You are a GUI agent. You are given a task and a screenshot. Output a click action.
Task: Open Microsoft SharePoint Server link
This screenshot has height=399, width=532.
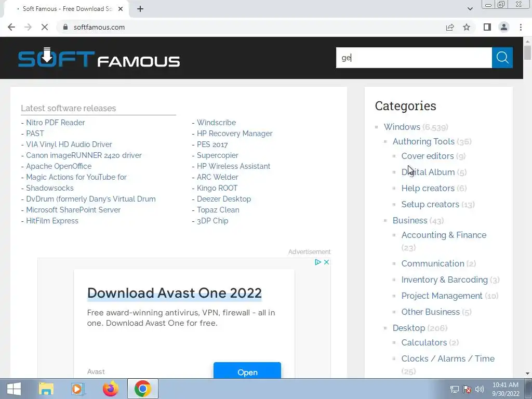[x=73, y=210]
